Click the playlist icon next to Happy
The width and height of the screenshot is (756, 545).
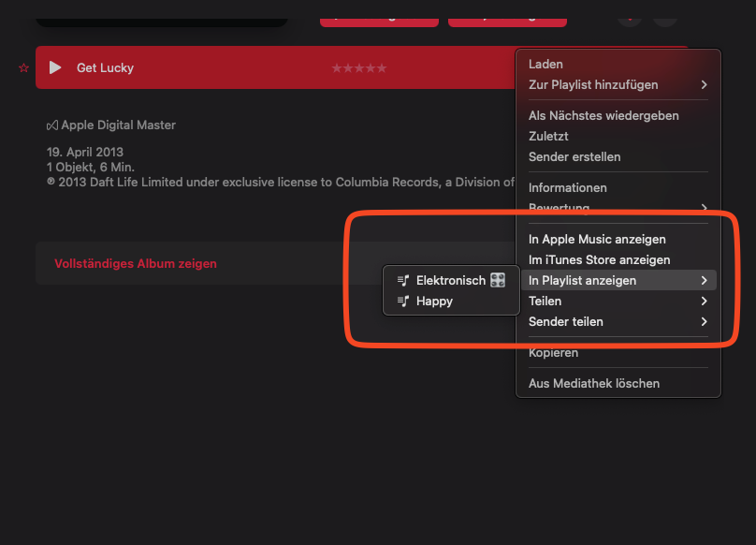[403, 302]
